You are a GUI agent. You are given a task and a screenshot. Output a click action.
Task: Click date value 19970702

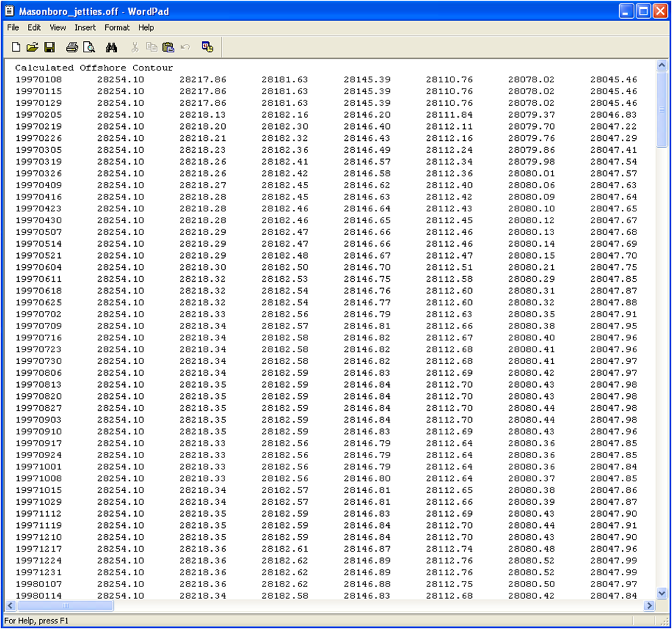coord(38,314)
